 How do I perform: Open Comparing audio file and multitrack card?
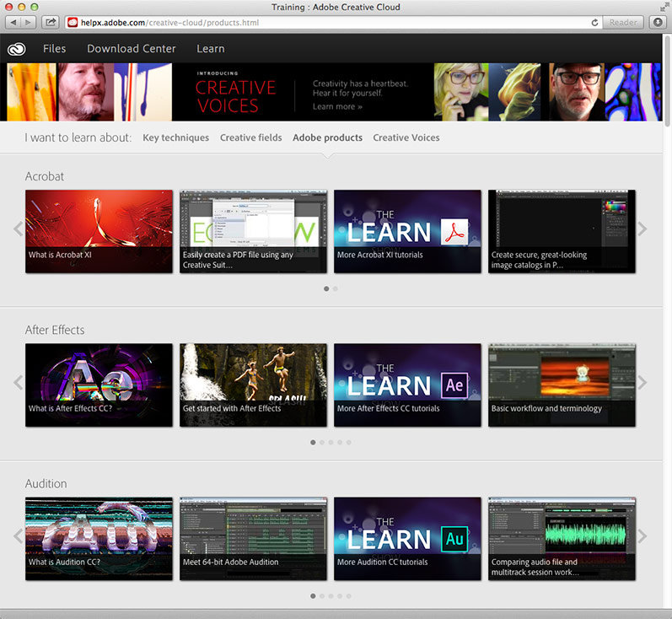point(562,539)
